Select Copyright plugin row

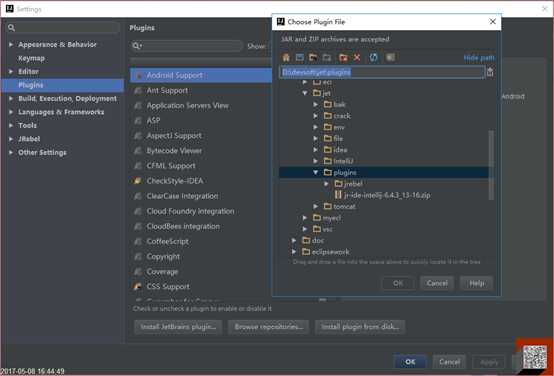(x=201, y=257)
